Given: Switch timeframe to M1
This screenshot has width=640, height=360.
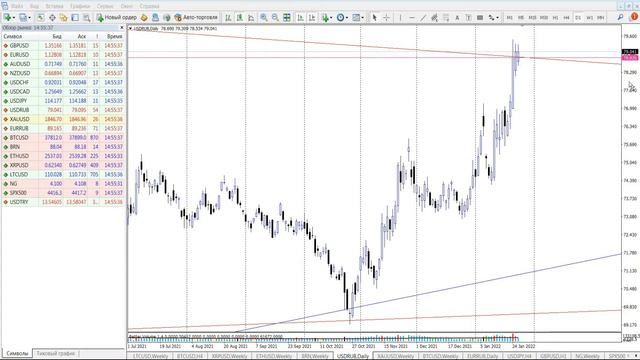Looking at the screenshot, I should point(509,18).
